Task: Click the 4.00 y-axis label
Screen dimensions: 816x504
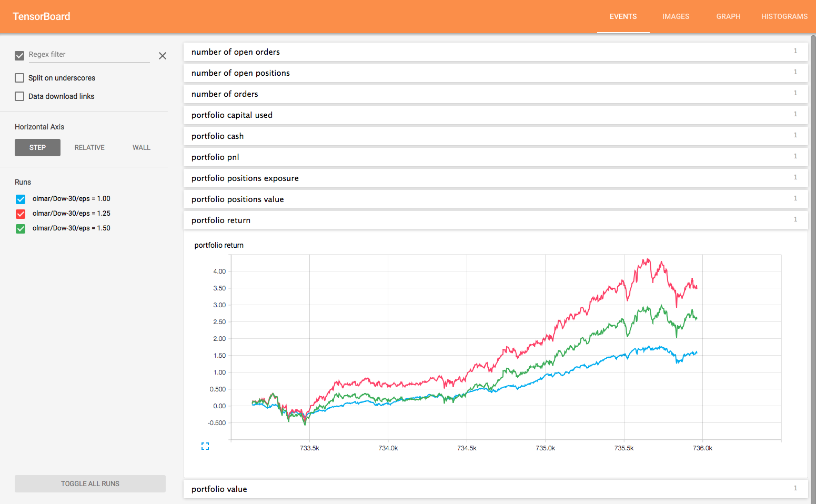Action: 219,271
